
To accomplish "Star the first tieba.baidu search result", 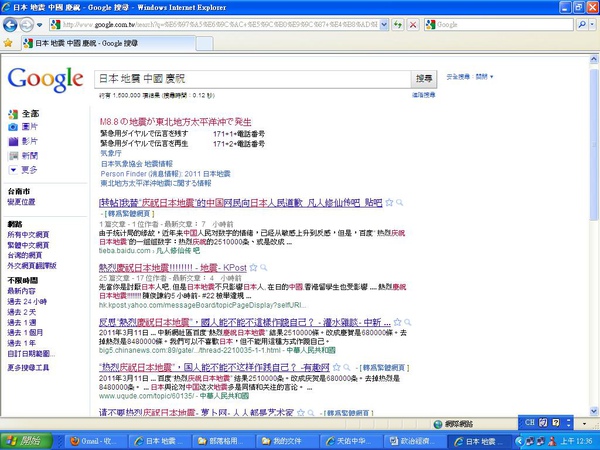I will click(389, 203).
